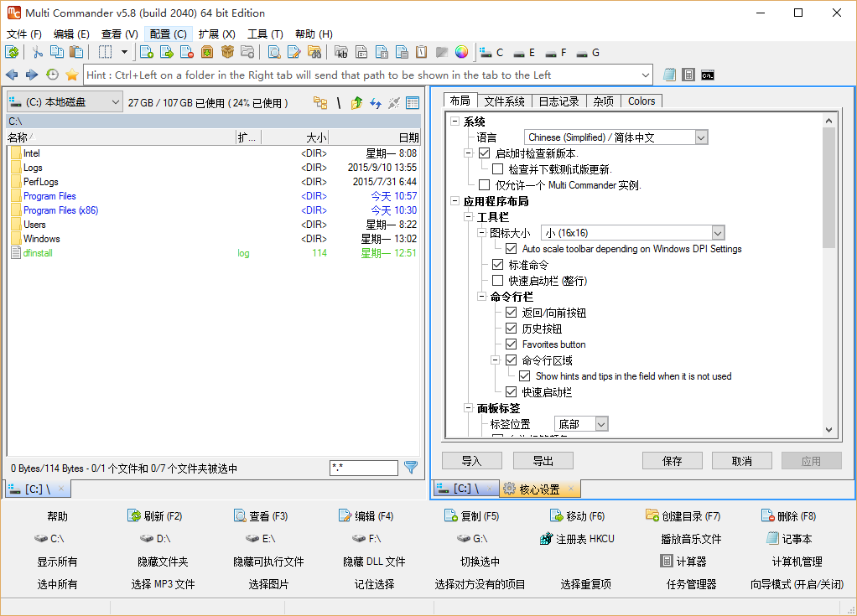Click the G drive toolbar button
Image resolution: width=857 pixels, height=616 pixels.
589,52
